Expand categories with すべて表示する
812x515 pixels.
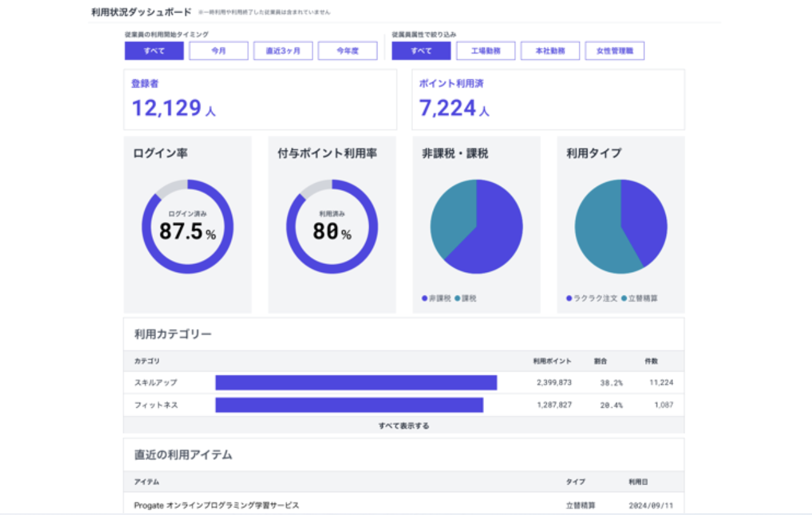coord(403,426)
